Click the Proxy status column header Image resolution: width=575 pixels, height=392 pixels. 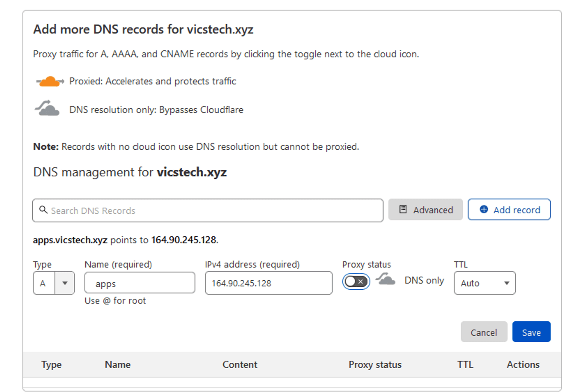(x=375, y=364)
